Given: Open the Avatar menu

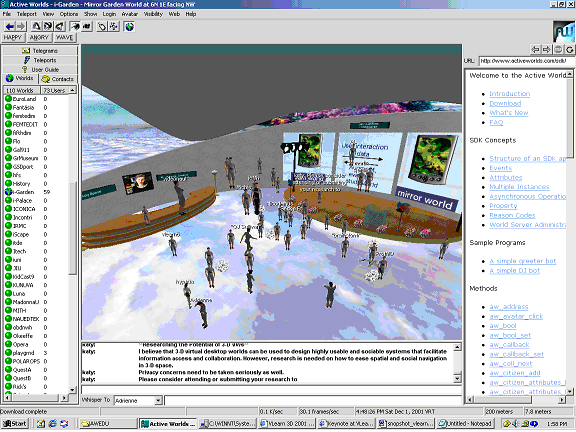Looking at the screenshot, I should coord(130,14).
